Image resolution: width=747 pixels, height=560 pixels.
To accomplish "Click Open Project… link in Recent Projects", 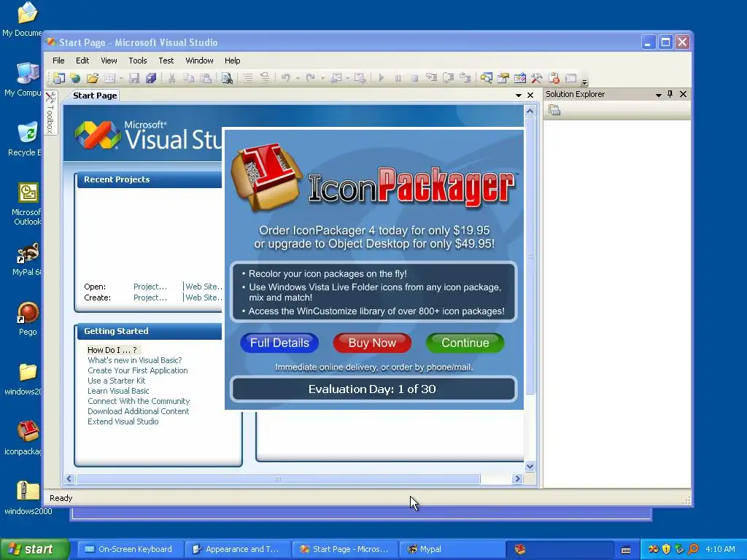I will (x=150, y=287).
